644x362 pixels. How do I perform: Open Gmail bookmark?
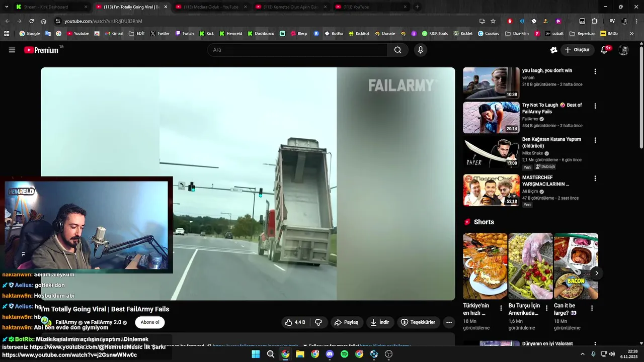[113, 34]
